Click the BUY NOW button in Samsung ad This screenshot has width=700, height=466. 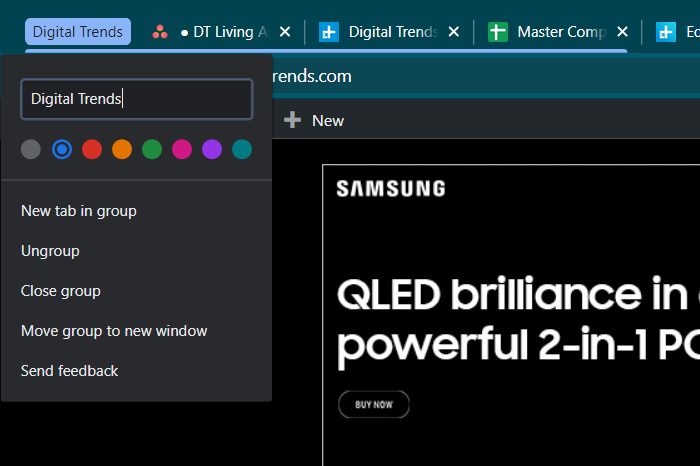tap(374, 404)
